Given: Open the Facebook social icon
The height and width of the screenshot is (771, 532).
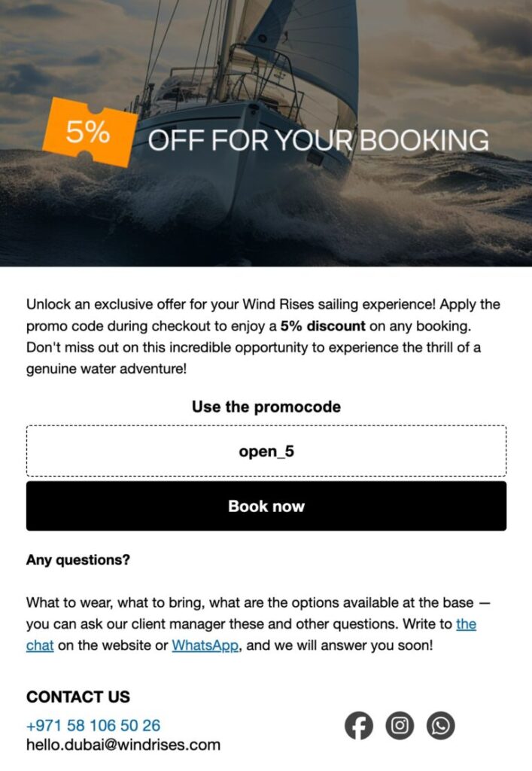Looking at the screenshot, I should pos(359,725).
